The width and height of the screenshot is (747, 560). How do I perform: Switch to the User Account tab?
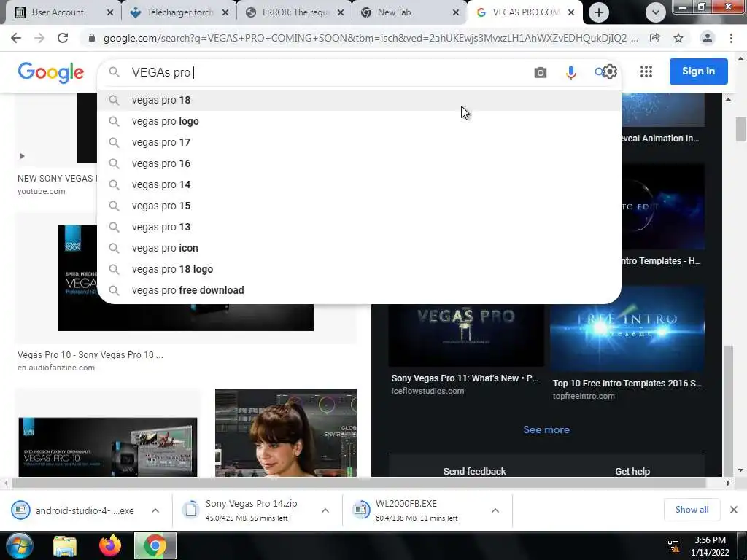point(57,12)
